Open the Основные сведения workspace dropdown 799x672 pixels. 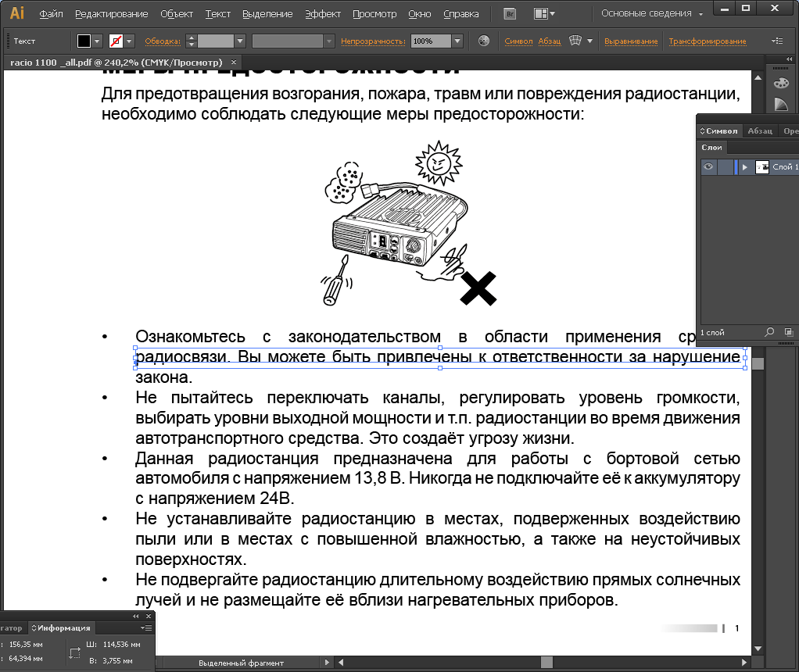701,14
